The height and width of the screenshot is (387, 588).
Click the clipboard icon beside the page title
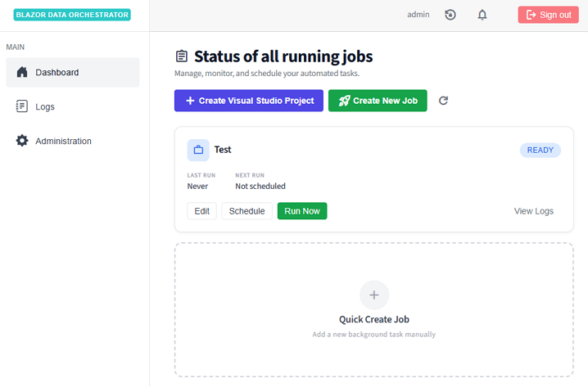182,56
